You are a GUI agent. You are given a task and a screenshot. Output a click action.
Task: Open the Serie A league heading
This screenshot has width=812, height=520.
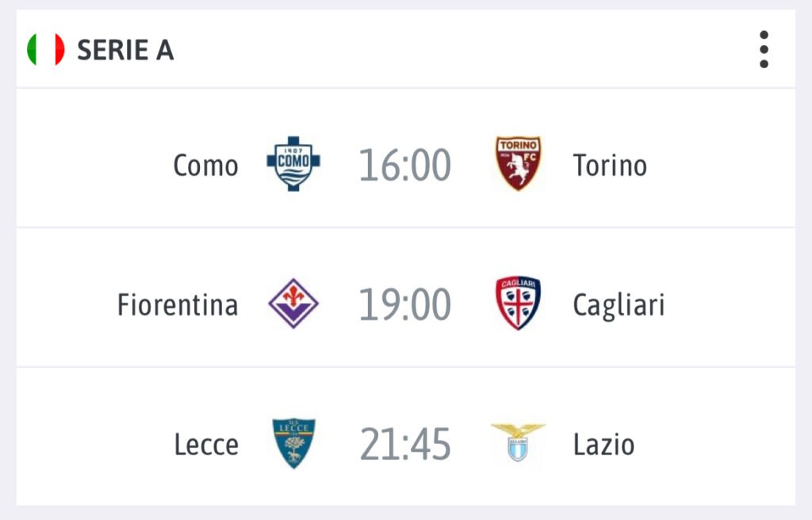click(x=125, y=51)
